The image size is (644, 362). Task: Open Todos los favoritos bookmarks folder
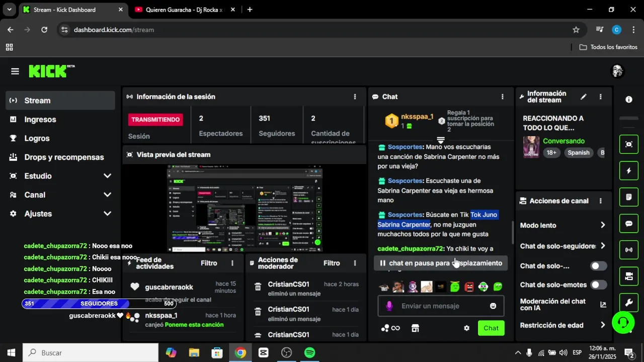[x=608, y=47]
